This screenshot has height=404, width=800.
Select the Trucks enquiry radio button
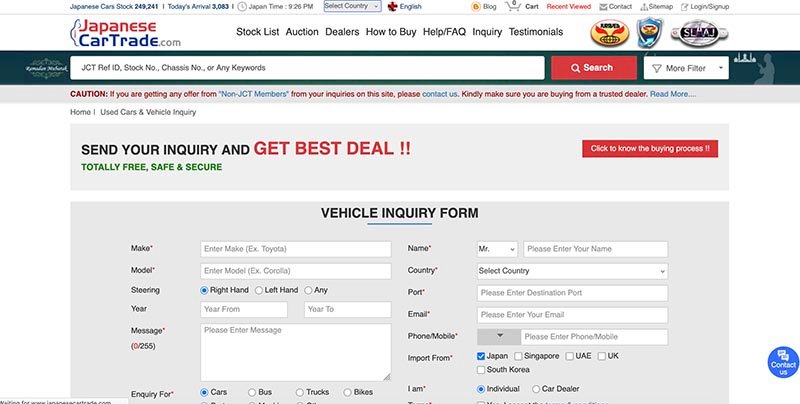pos(298,393)
